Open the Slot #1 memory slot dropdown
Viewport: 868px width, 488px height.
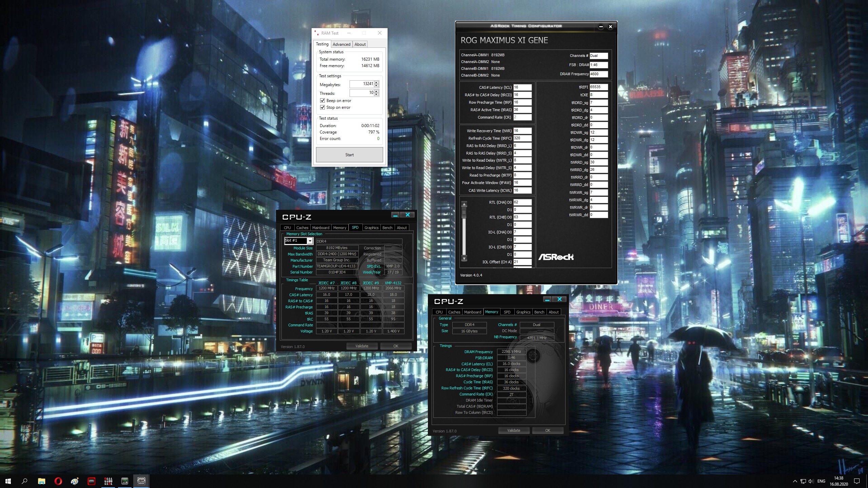(x=310, y=241)
